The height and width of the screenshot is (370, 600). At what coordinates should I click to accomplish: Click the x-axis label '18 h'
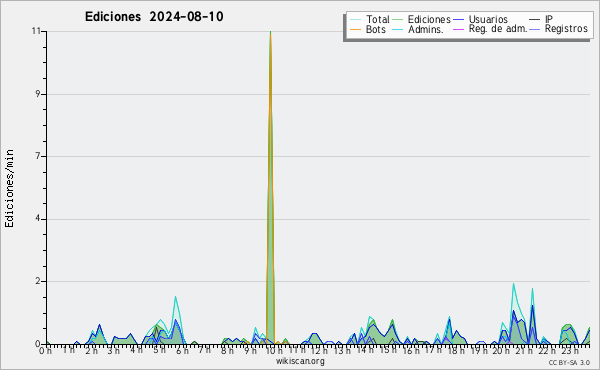pyautogui.click(x=456, y=350)
